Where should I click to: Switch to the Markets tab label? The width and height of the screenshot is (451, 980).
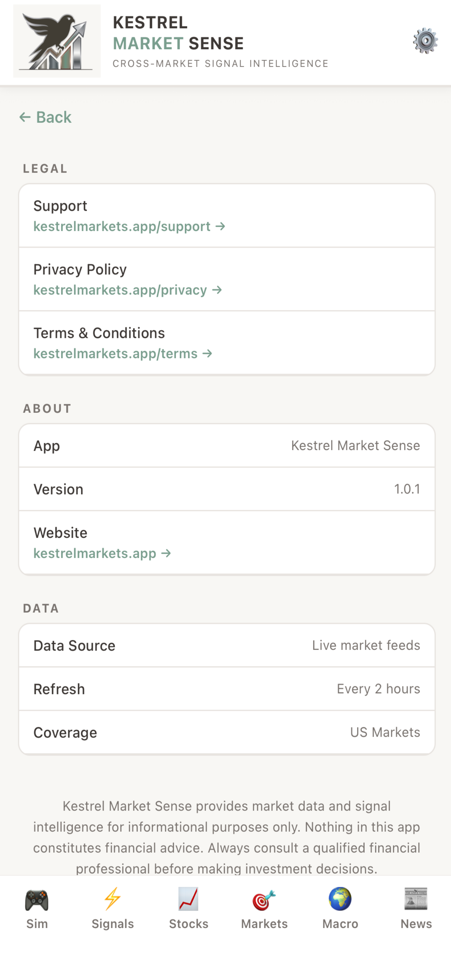[x=264, y=924]
